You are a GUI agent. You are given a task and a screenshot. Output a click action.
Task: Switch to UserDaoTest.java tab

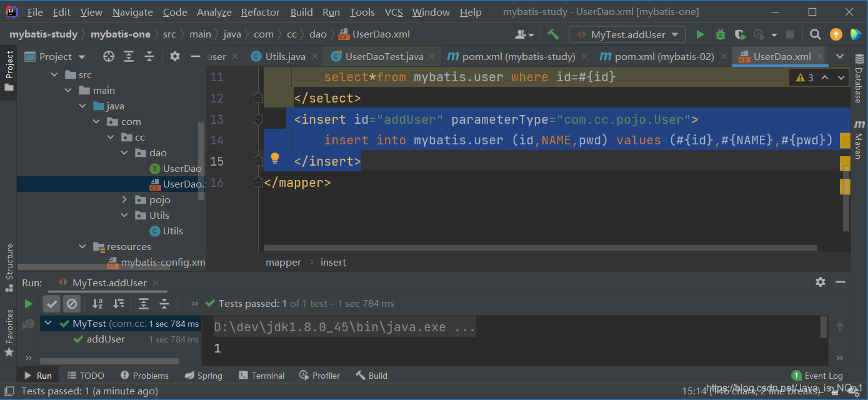384,56
